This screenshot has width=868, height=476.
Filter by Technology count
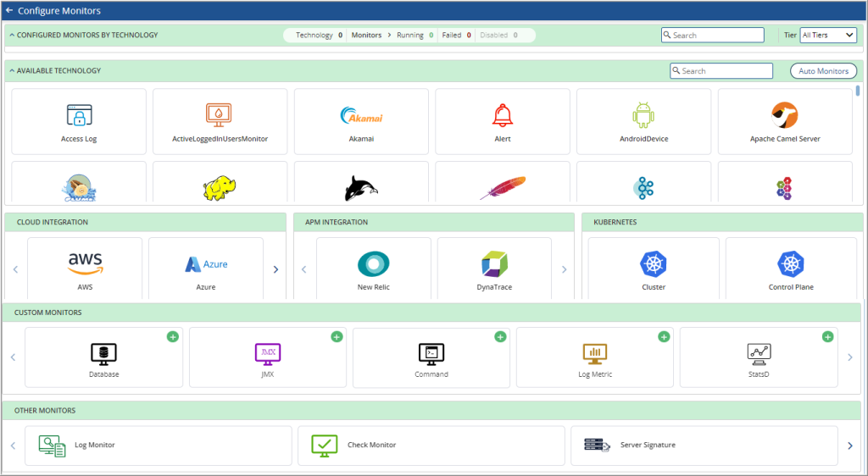319,35
